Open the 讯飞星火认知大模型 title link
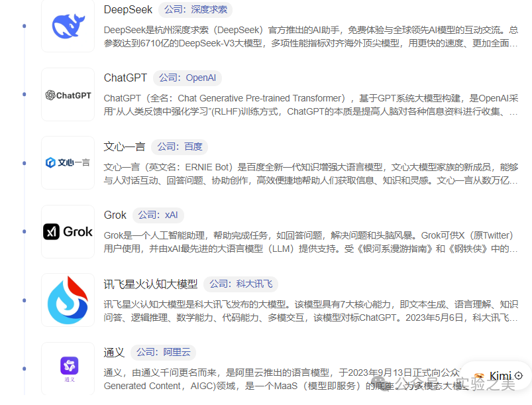532x405 pixels. coord(150,284)
